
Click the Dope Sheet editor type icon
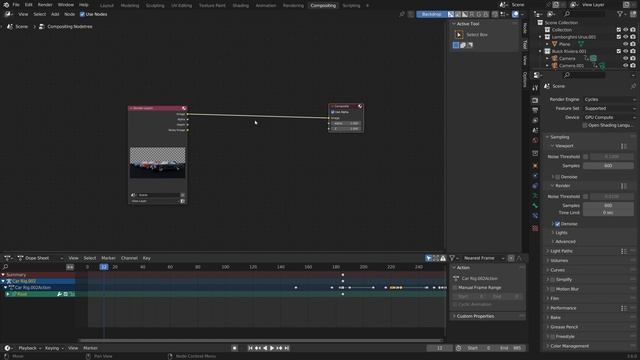(7, 258)
